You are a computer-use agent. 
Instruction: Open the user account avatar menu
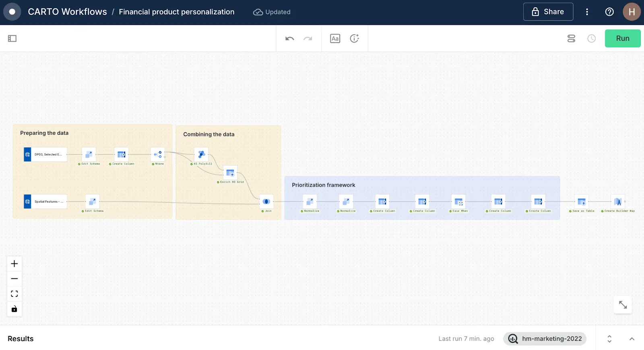click(x=632, y=12)
